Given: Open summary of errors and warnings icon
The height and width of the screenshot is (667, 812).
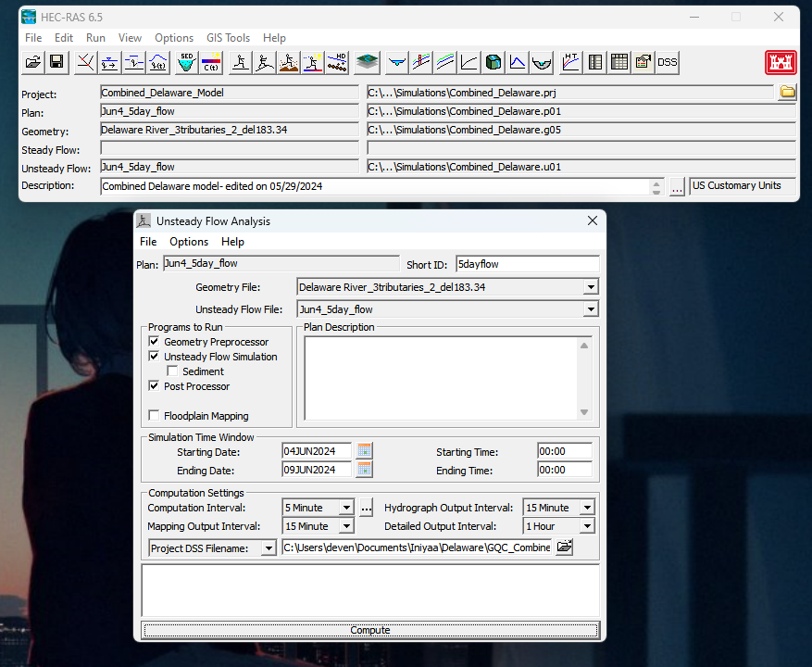Looking at the screenshot, I should (x=643, y=63).
